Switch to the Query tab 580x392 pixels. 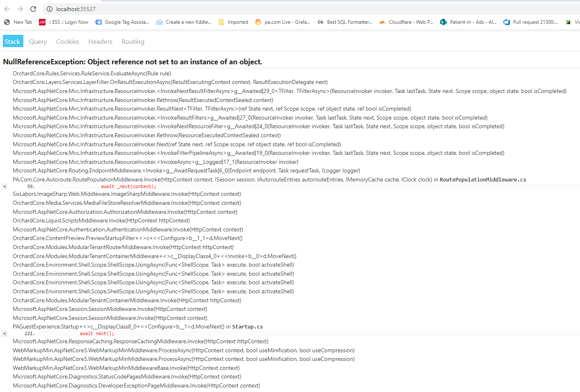click(x=38, y=41)
